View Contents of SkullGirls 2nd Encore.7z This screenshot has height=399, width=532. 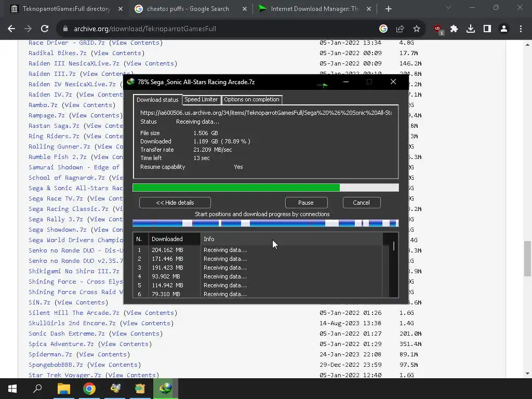tap(147, 323)
